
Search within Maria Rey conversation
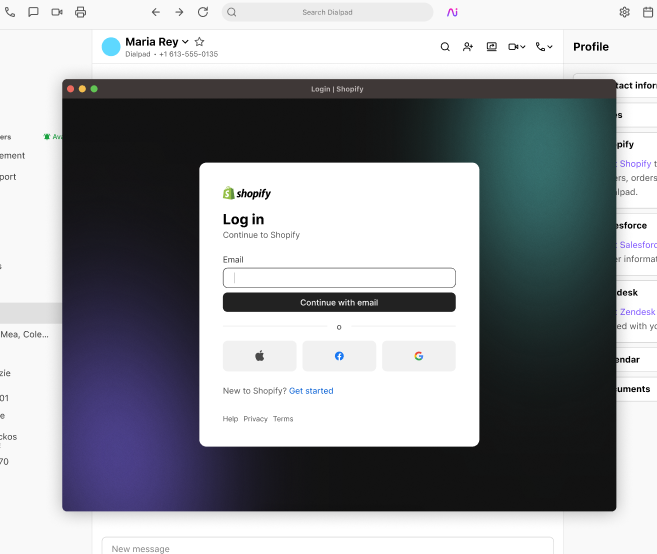445,47
